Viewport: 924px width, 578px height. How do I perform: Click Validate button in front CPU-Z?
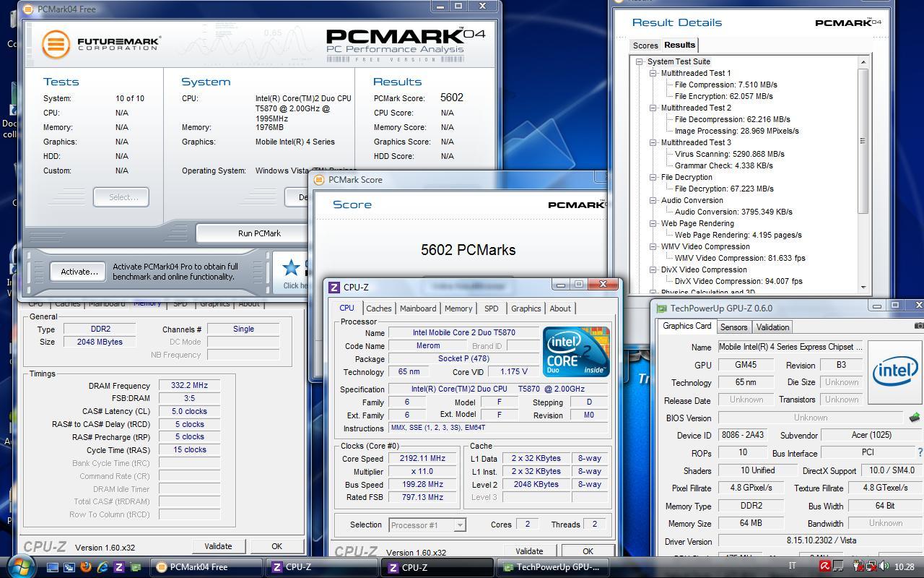[x=529, y=551]
